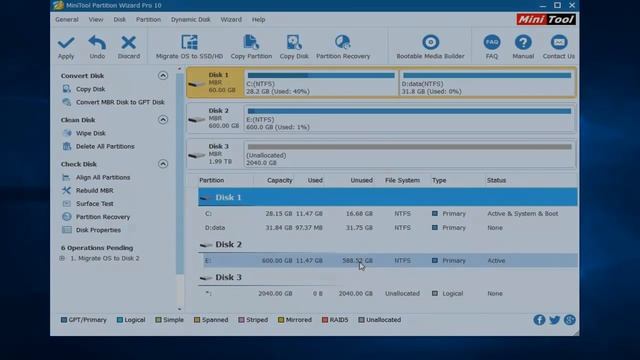640x360 pixels.
Task: Click the MiniTool logo
Action: pos(546,19)
